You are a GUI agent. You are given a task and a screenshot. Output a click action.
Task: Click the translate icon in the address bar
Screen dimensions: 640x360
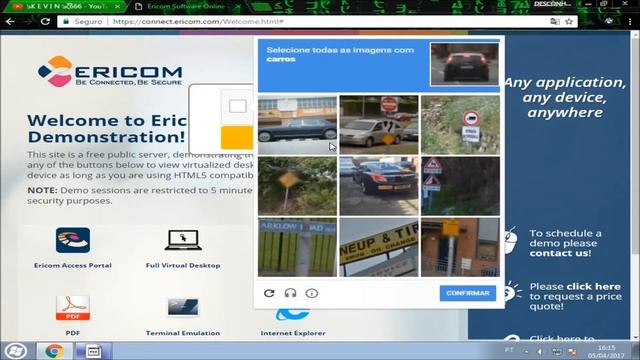click(555, 21)
